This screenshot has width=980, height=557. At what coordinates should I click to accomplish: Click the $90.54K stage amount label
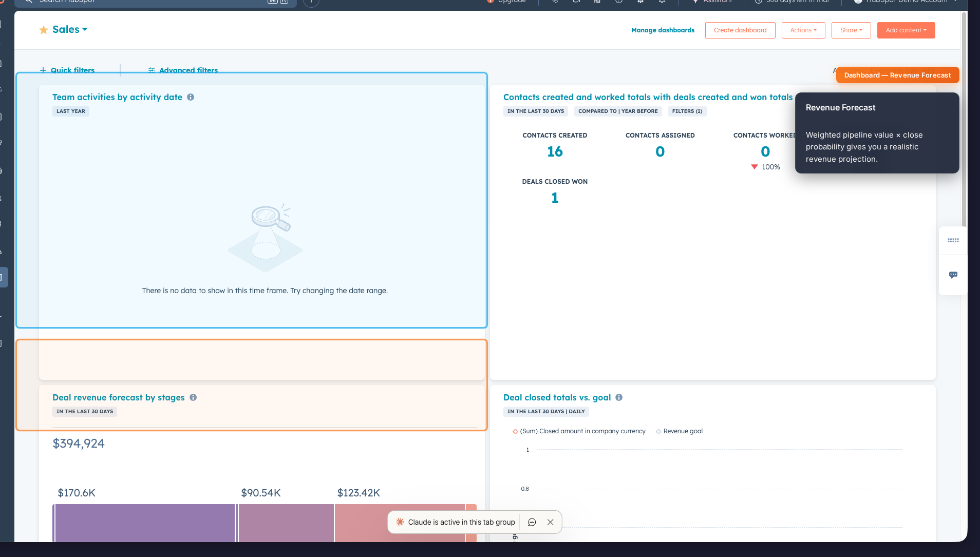tap(261, 493)
